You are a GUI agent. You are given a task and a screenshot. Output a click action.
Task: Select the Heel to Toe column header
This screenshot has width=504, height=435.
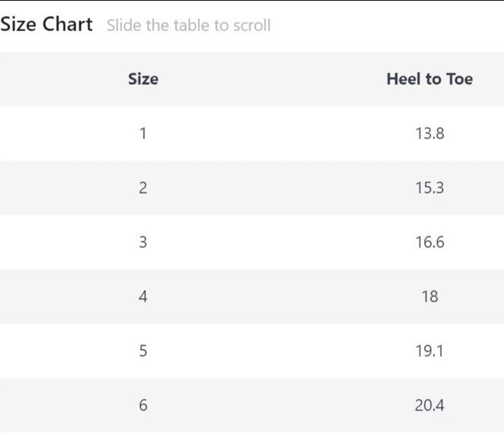click(429, 79)
